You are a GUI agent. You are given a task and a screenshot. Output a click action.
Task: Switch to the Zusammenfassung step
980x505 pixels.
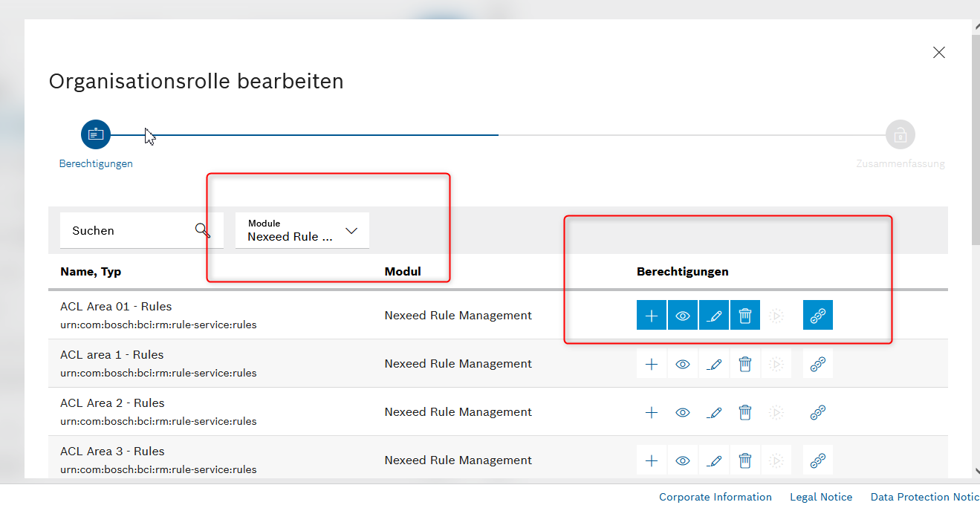point(900,134)
